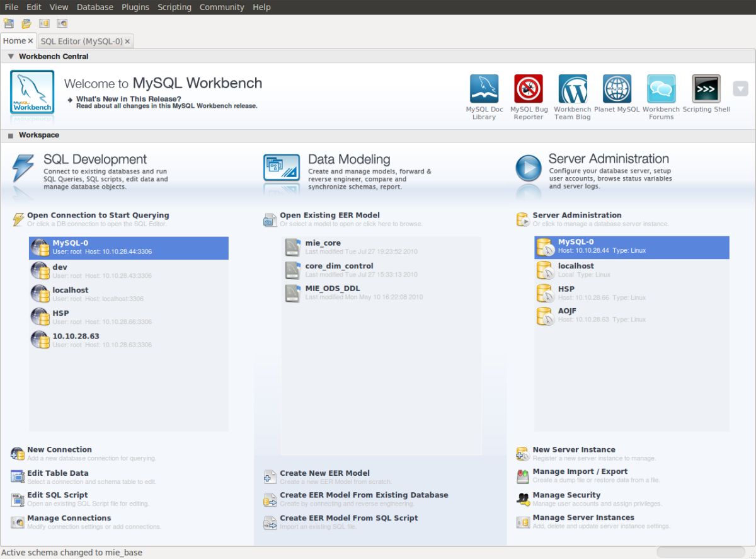Click the third toolbar icon
This screenshot has width=756, height=559.
click(x=44, y=23)
